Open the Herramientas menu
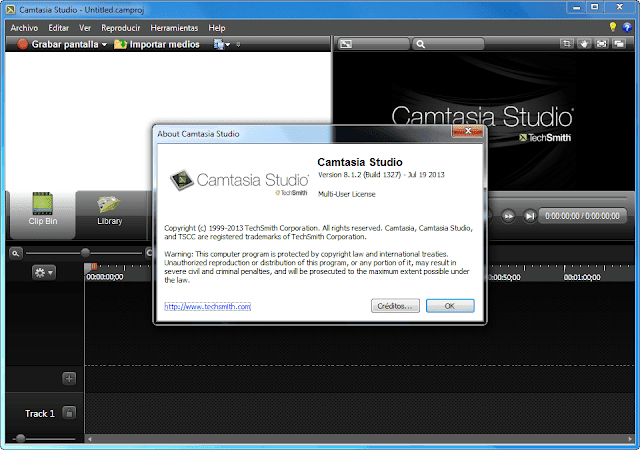Viewport: 640px width, 450px height. (x=174, y=28)
